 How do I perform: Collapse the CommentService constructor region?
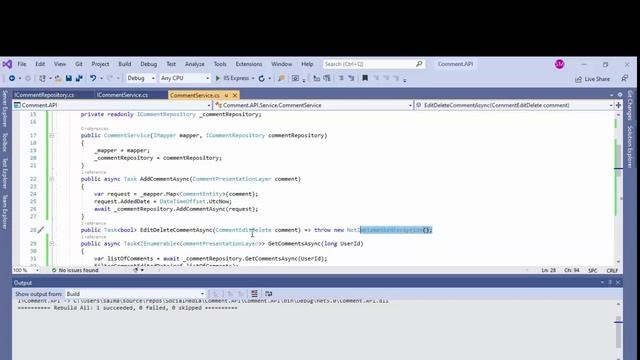51,136
